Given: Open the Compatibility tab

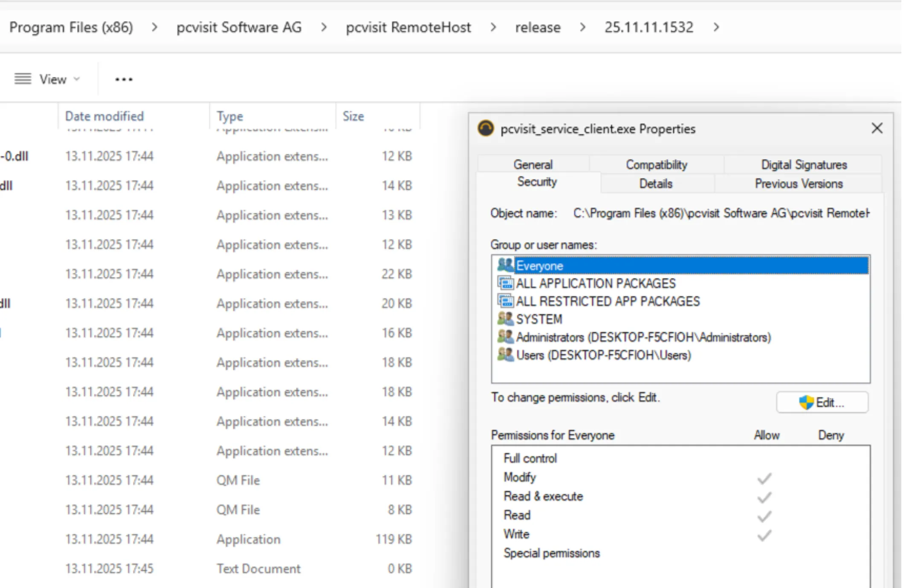Looking at the screenshot, I should click(656, 164).
